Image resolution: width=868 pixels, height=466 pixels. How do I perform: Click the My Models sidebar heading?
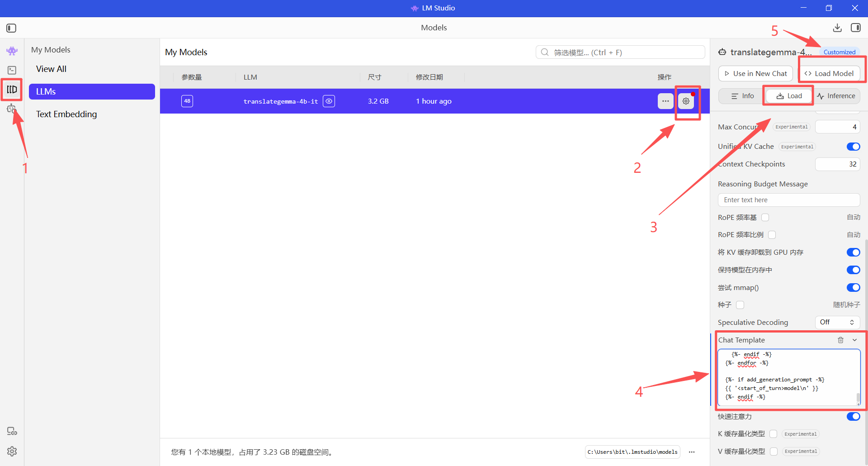[x=51, y=50]
